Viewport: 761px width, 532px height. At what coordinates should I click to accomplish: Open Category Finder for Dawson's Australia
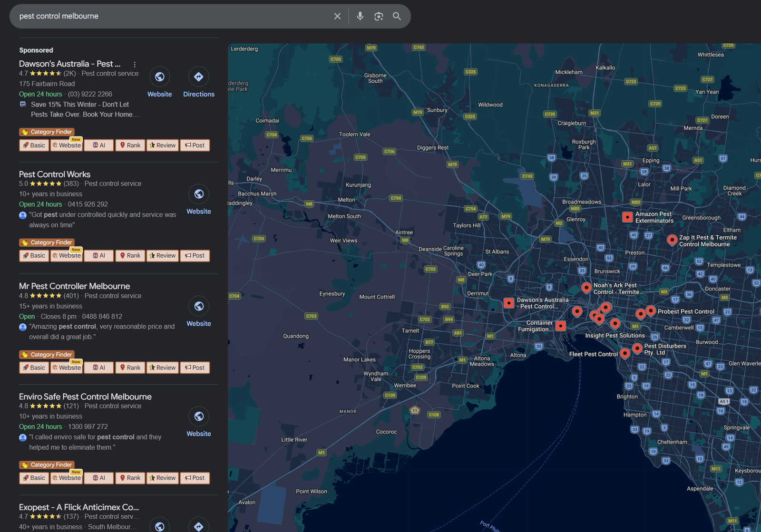47,132
